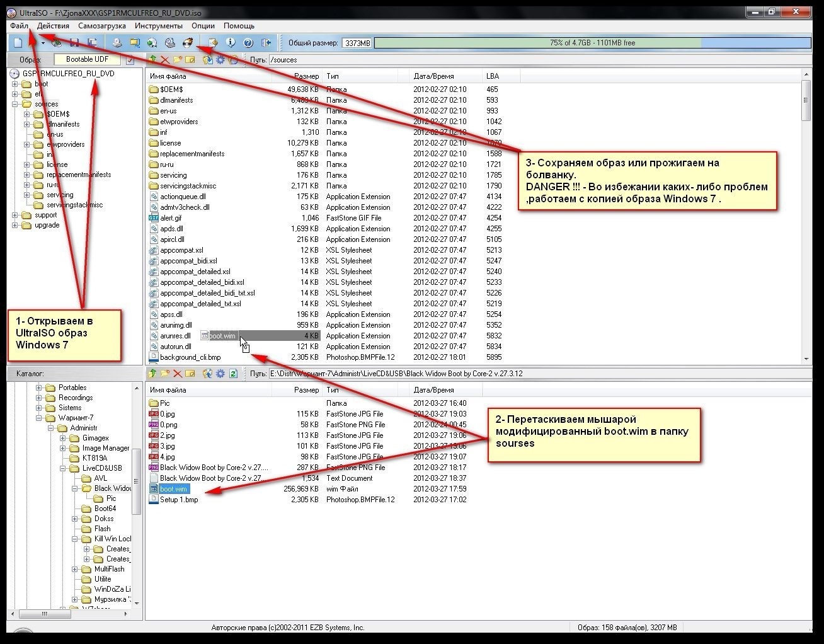824x644 pixels.
Task: Collapse the sources folder in the image tree
Action: point(15,104)
